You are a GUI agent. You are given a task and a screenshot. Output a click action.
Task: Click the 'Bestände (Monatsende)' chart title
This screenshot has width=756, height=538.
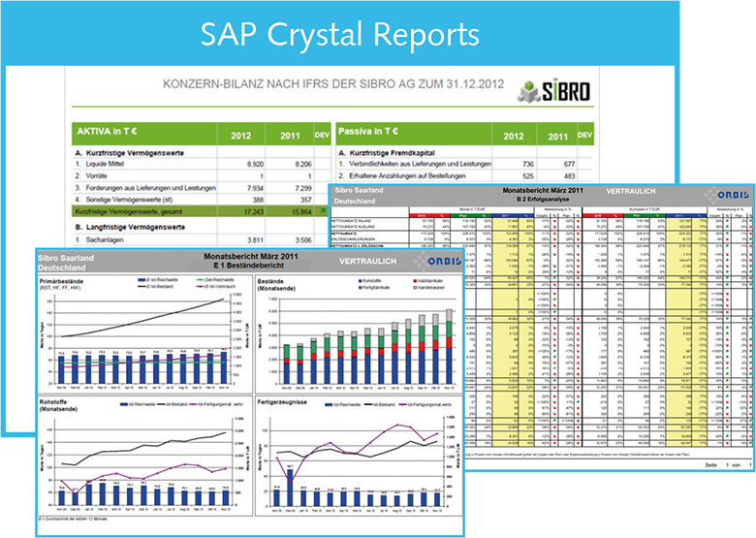[276, 284]
